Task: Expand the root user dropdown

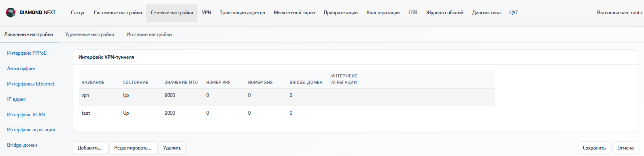Action: pyautogui.click(x=620, y=13)
